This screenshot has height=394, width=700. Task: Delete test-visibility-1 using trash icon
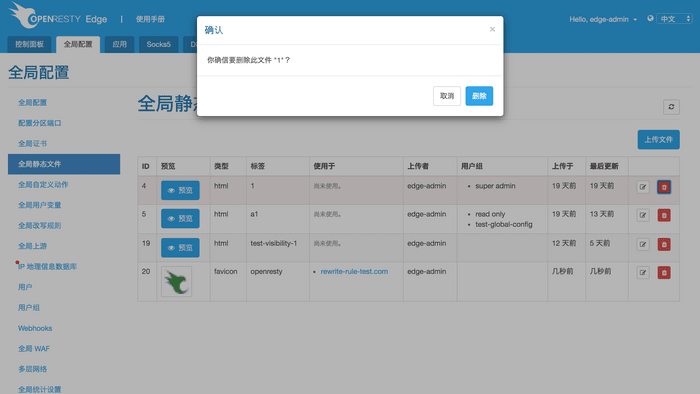tap(664, 245)
